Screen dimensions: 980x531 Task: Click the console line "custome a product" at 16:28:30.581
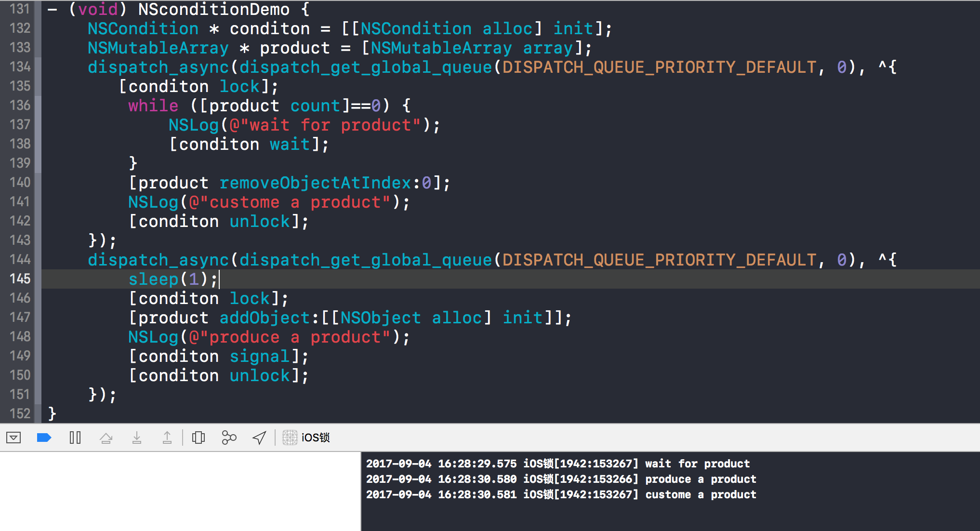pyautogui.click(x=561, y=494)
